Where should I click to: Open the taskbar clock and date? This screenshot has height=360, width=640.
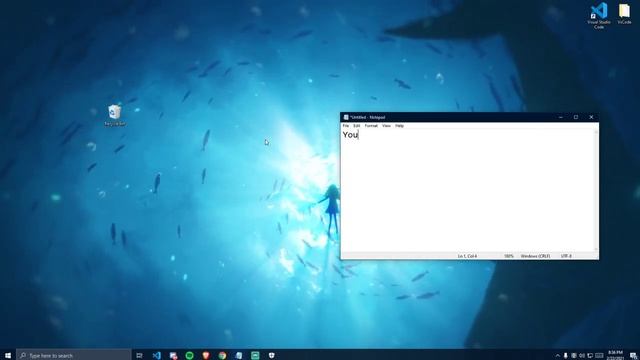[616, 355]
